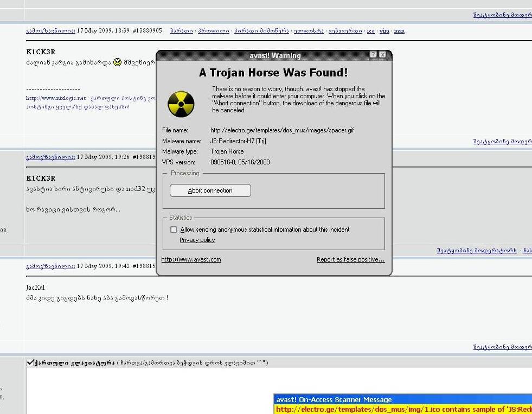Image resolution: width=532 pixels, height=414 pixels.
Task: Click the Trojan Horse malware type value
Action: click(x=227, y=151)
